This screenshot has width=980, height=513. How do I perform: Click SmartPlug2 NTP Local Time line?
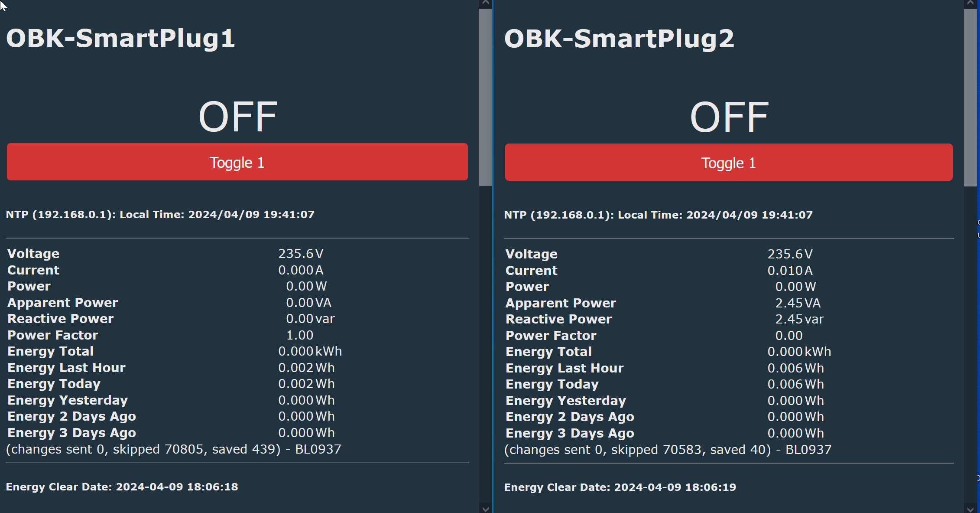[x=658, y=215]
